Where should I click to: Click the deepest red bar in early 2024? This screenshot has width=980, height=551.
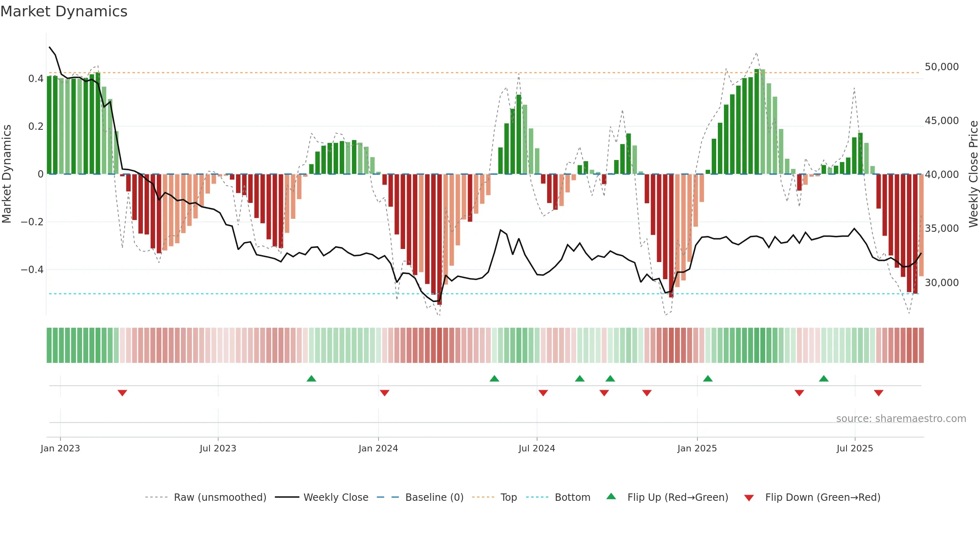439,240
